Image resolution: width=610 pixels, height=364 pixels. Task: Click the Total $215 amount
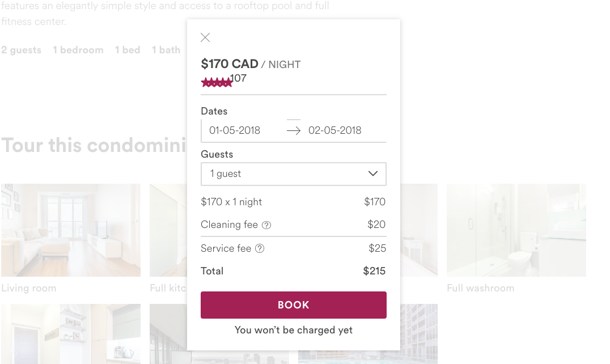[x=374, y=271]
